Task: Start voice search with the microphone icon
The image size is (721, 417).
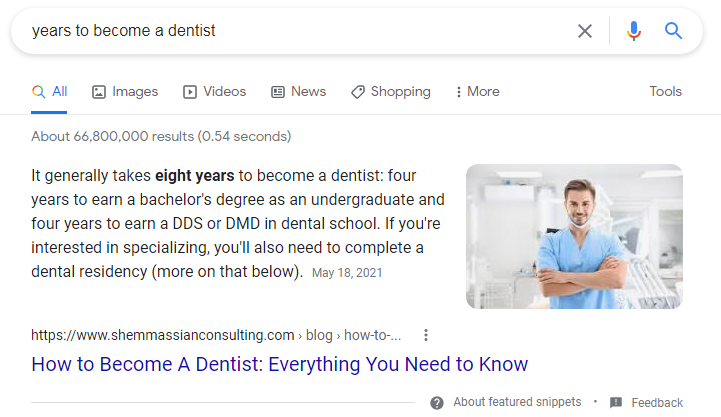Action: pyautogui.click(x=633, y=31)
